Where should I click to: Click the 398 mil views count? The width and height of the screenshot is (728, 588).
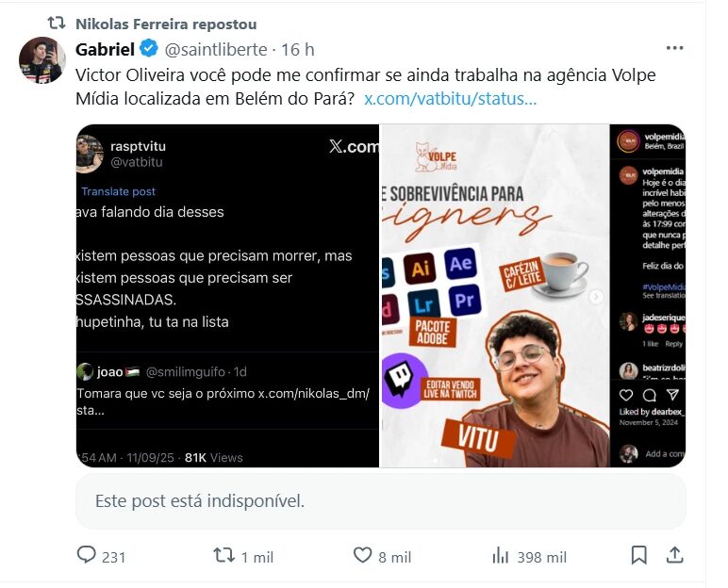(x=542, y=557)
